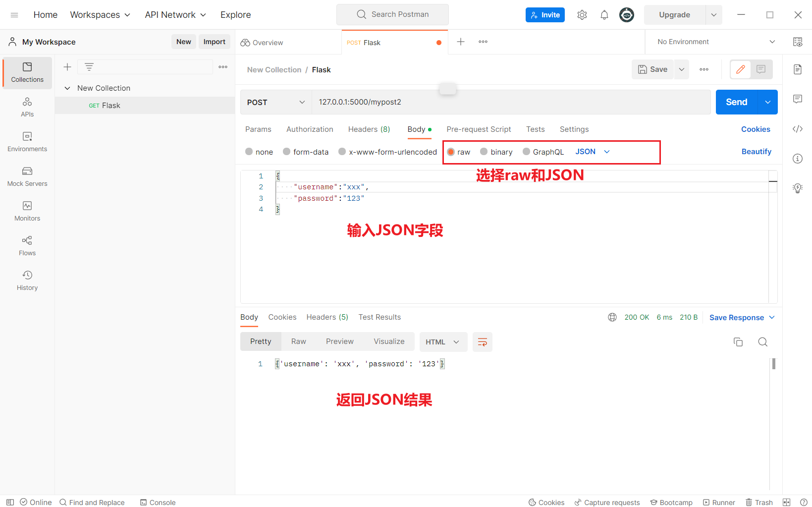Viewport: 812px width, 507px height.
Task: Open the documentation pane icon
Action: (x=798, y=69)
